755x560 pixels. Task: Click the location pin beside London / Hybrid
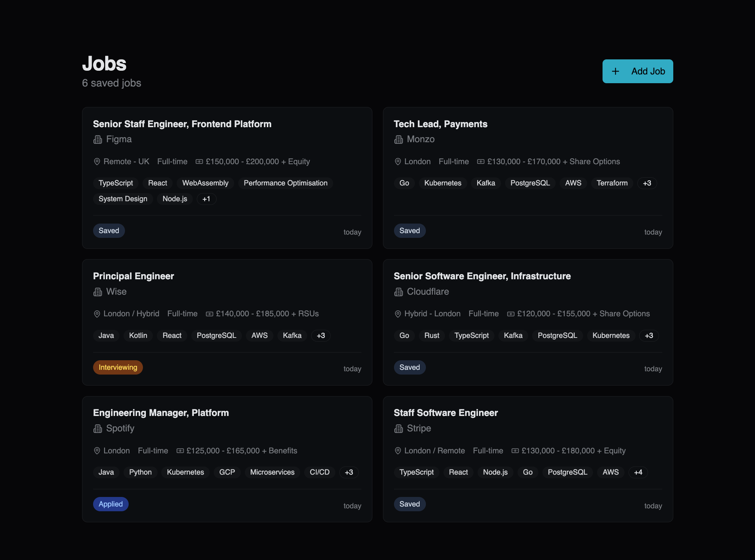(97, 314)
